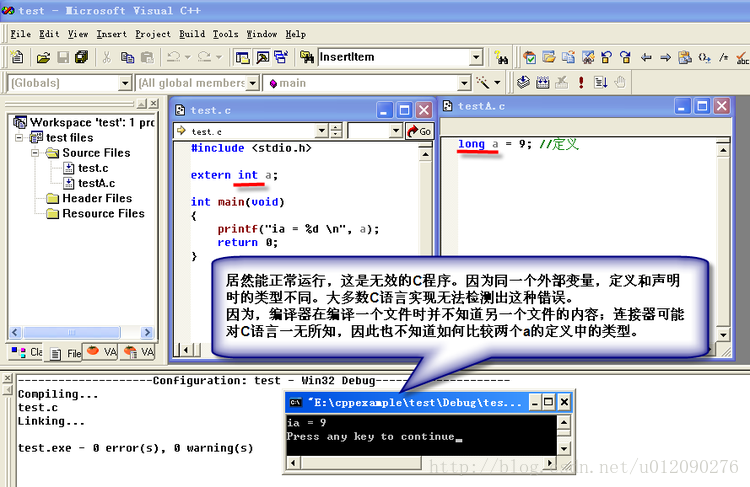Image resolution: width=750 pixels, height=487 pixels.
Task: Collapse the Source Files folder node
Action: 34,153
